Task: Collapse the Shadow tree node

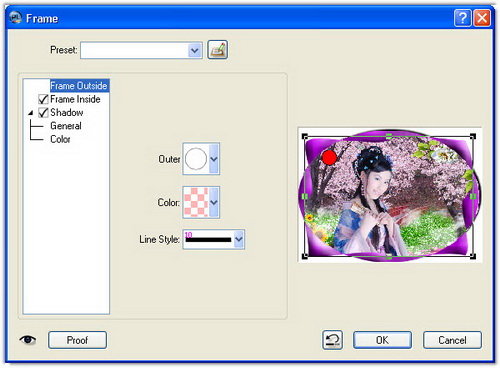Action: [x=31, y=113]
